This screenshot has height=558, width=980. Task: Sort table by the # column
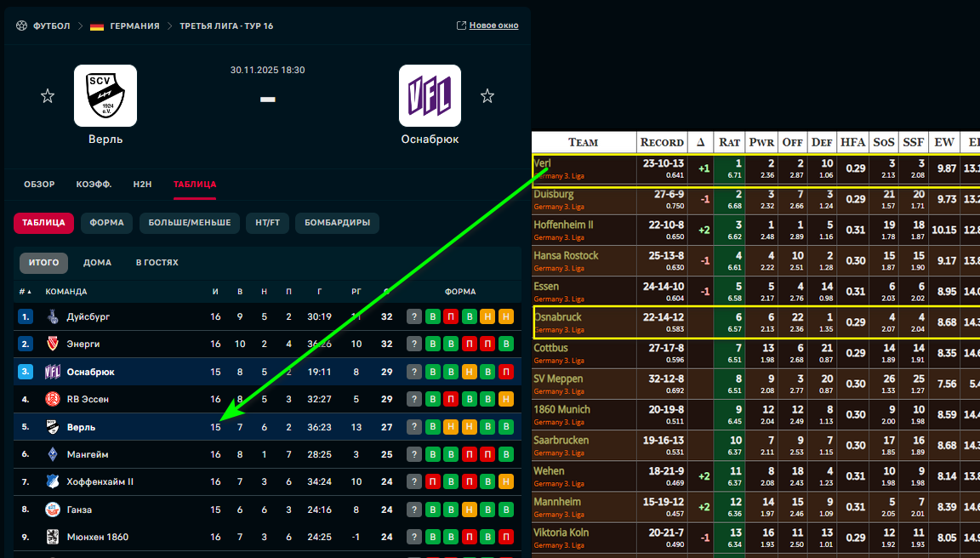click(x=24, y=292)
